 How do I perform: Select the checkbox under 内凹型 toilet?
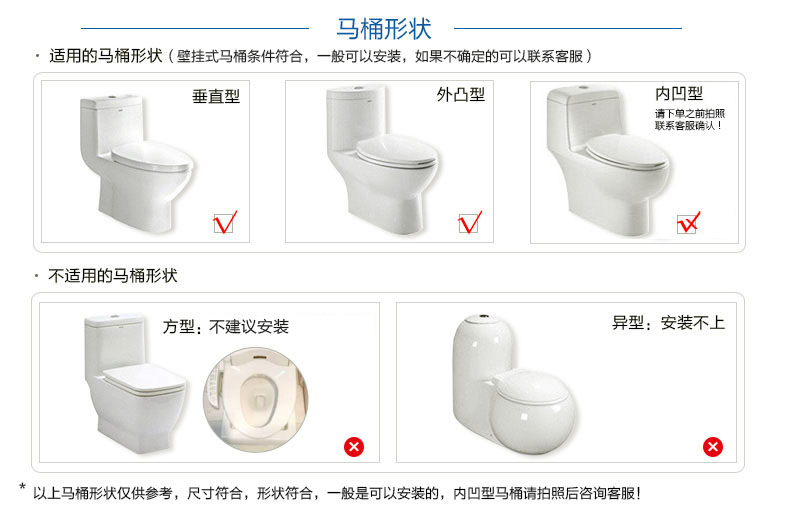(x=688, y=223)
